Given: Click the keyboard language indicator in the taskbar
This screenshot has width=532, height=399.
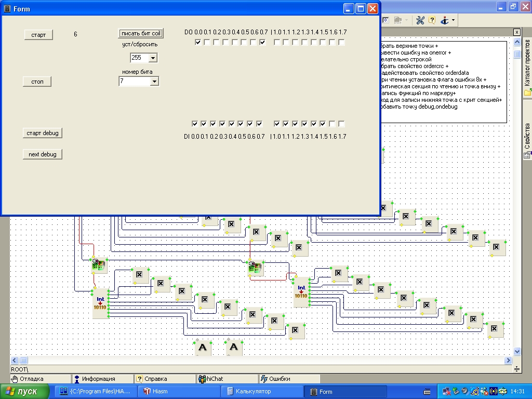Looking at the screenshot, I should click(x=427, y=392).
